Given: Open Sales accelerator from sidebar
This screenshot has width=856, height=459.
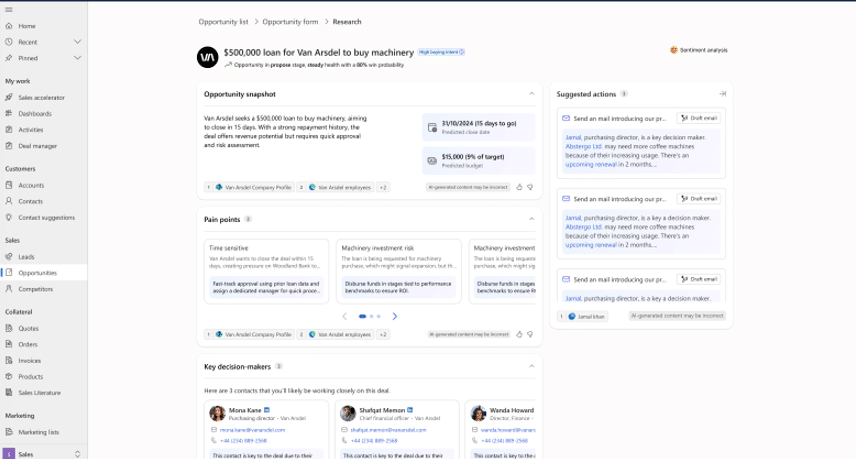Looking at the screenshot, I should pyautogui.click(x=41, y=97).
